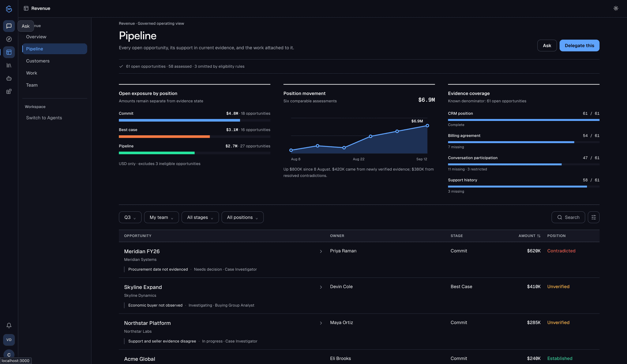Click the Billing agreement coverage bar
This screenshot has width=627, height=364.
tap(511, 142)
